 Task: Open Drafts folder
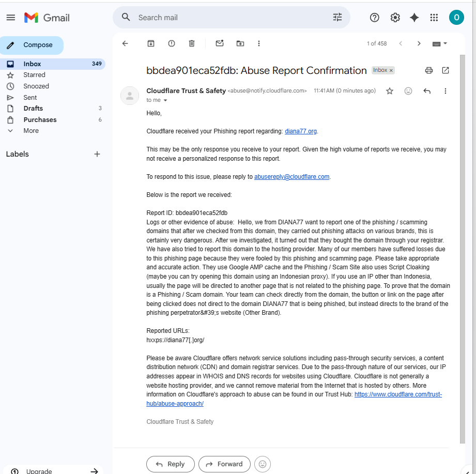(33, 109)
